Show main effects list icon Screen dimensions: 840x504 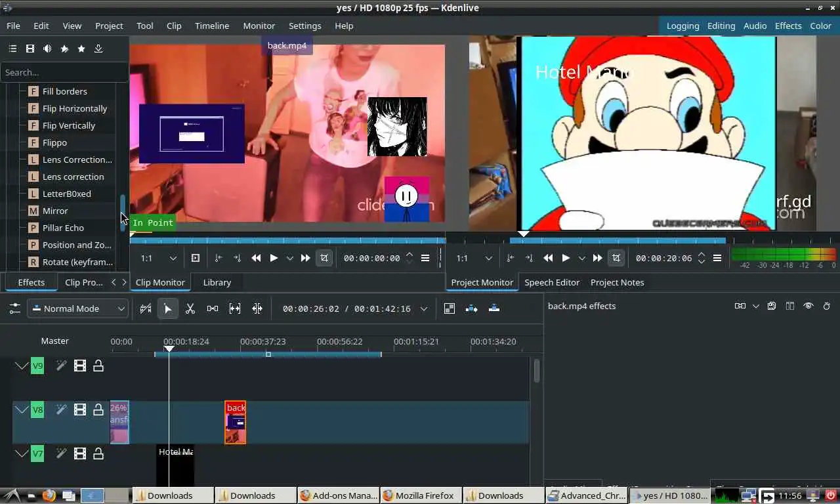(12, 49)
